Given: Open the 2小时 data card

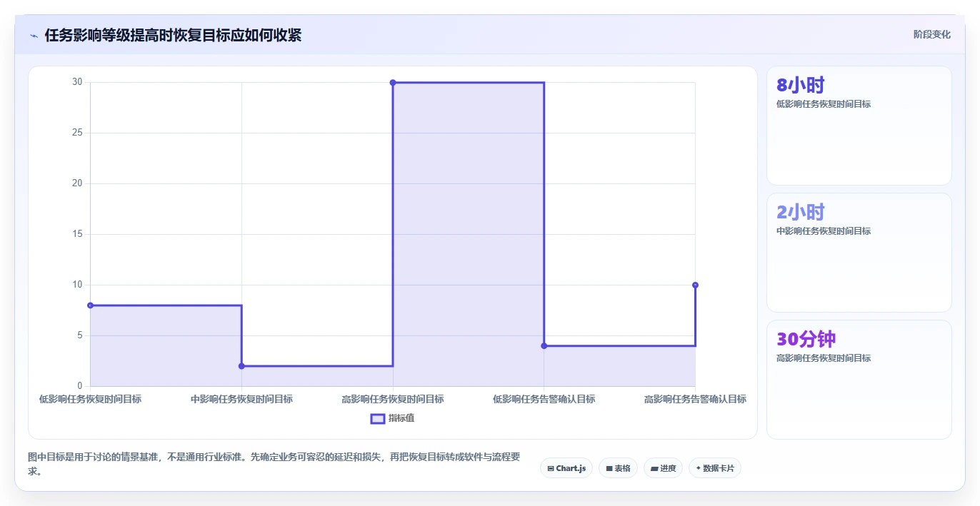Looking at the screenshot, I should click(859, 253).
